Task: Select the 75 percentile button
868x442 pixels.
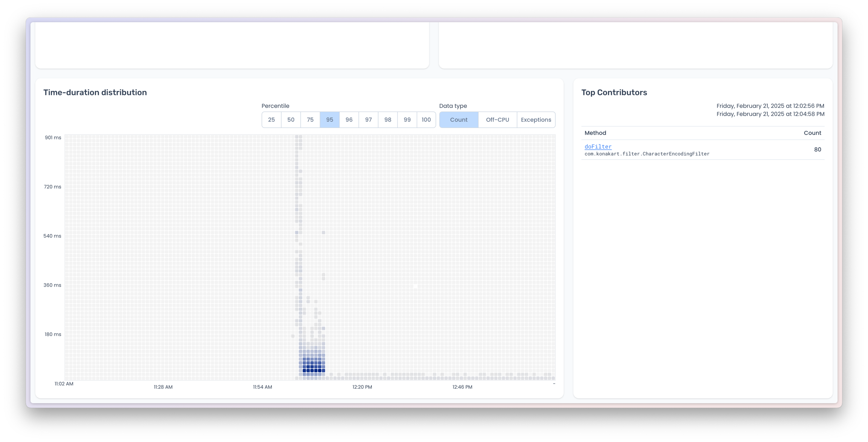Action: tap(310, 120)
